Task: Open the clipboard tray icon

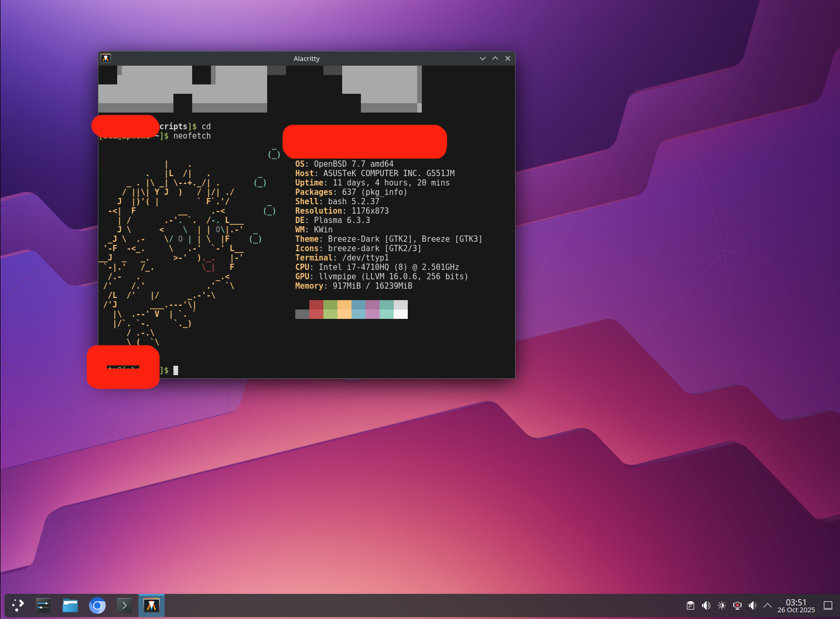Action: coord(691,605)
